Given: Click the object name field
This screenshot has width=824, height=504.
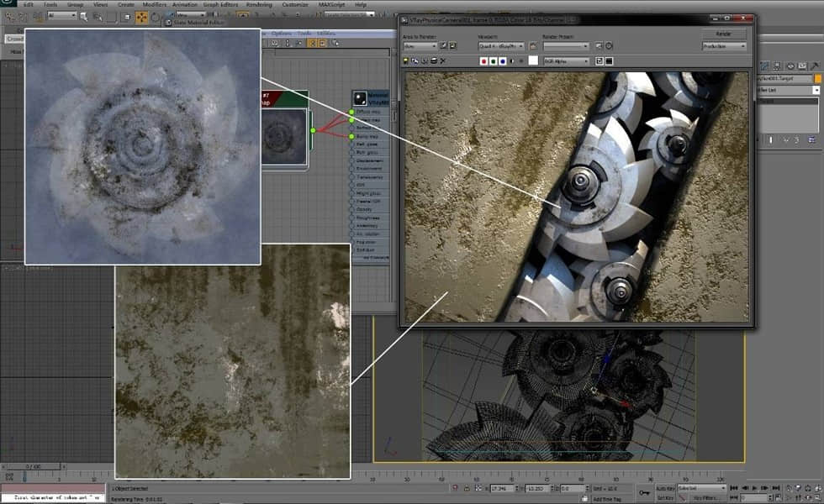Looking at the screenshot, I should coord(784,78).
